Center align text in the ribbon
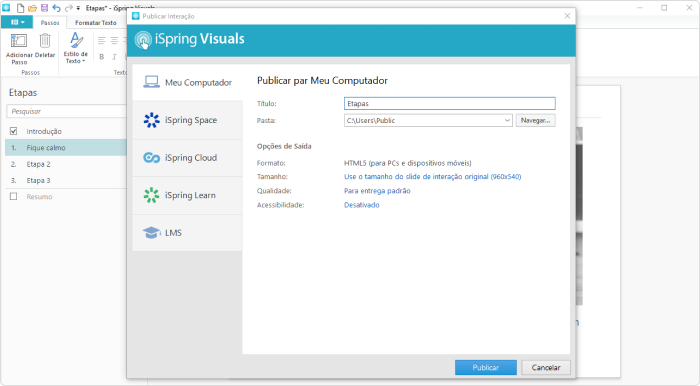This screenshot has height=386, width=700. point(114,41)
